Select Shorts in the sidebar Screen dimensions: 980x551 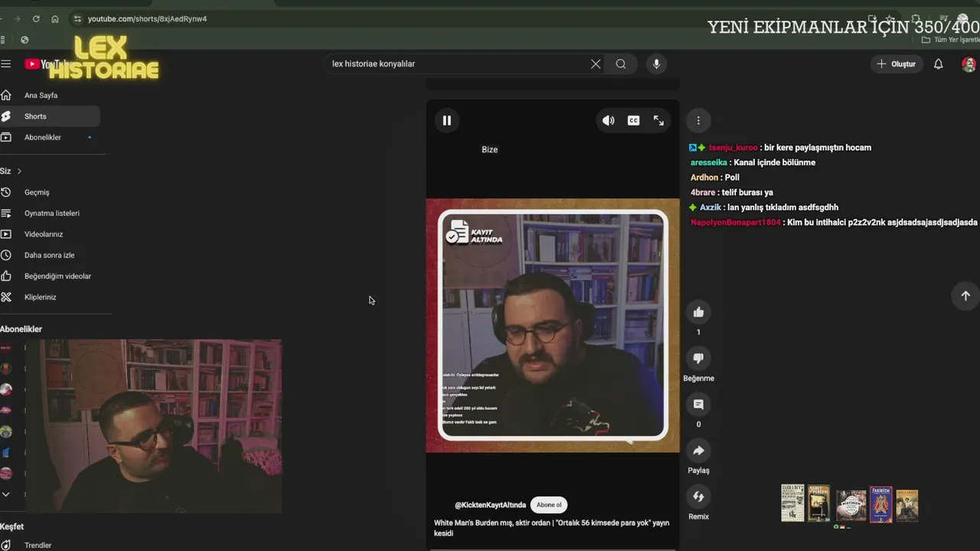(x=50, y=116)
